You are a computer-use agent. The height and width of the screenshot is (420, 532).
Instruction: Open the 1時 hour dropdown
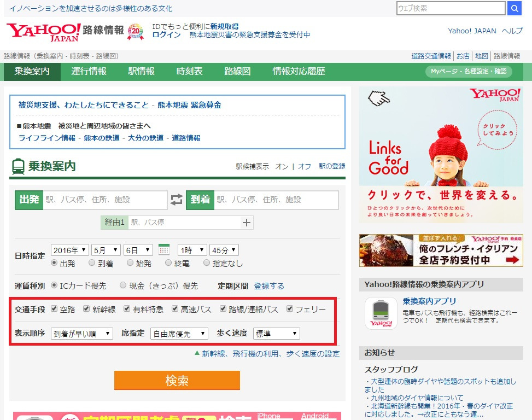tap(192, 250)
